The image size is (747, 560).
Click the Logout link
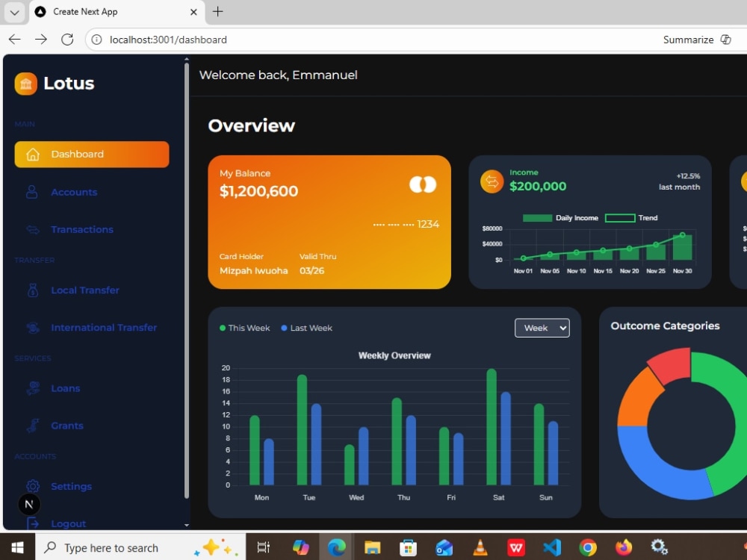click(x=68, y=523)
